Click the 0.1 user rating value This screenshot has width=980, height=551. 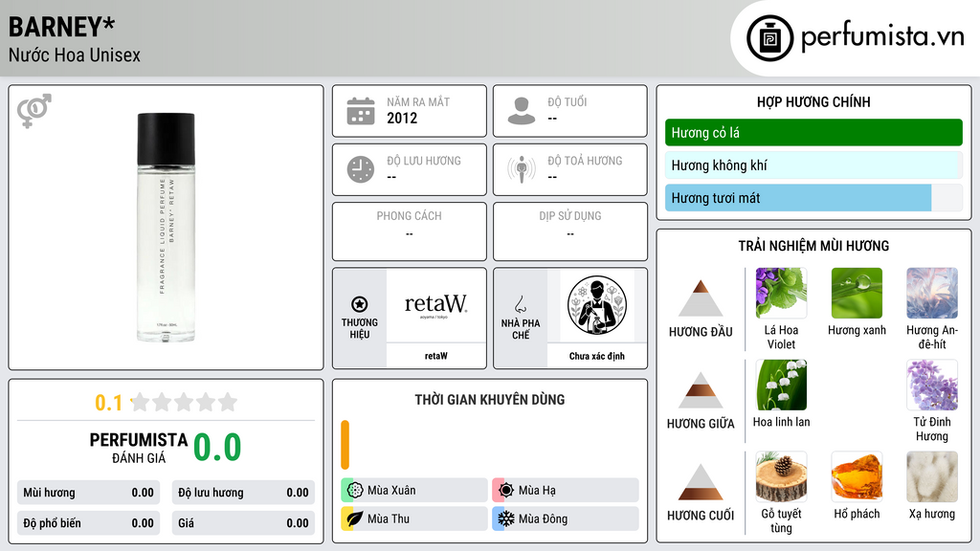click(x=108, y=403)
